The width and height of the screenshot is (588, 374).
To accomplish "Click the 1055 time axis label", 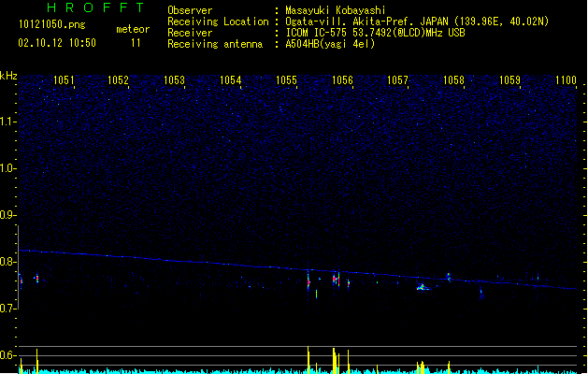I will coord(286,80).
